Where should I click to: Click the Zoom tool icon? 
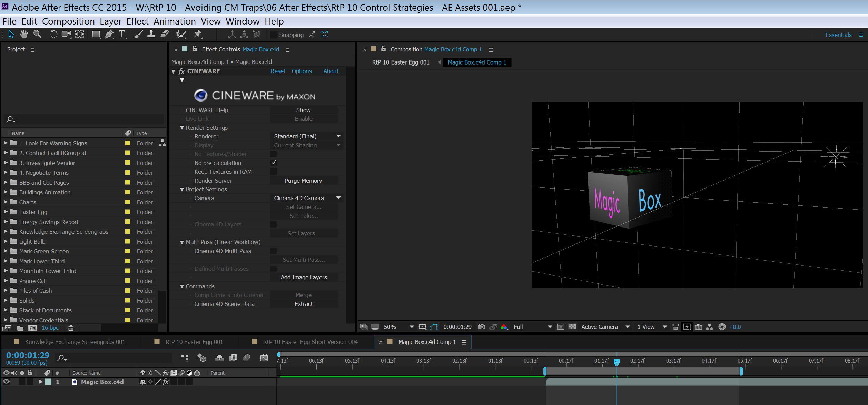click(37, 34)
